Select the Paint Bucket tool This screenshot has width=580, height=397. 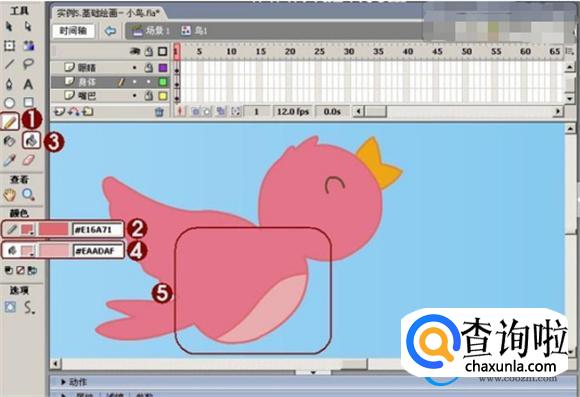coord(31,140)
